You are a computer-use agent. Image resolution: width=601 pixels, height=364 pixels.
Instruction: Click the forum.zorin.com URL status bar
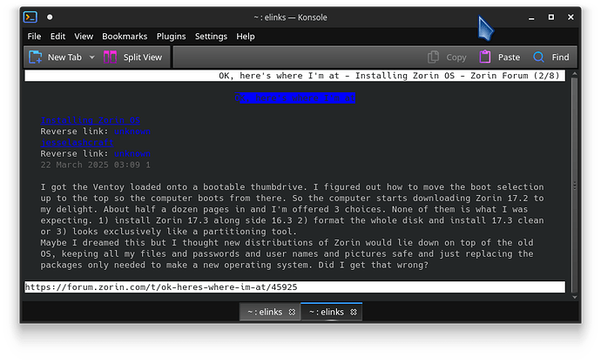[x=294, y=287]
